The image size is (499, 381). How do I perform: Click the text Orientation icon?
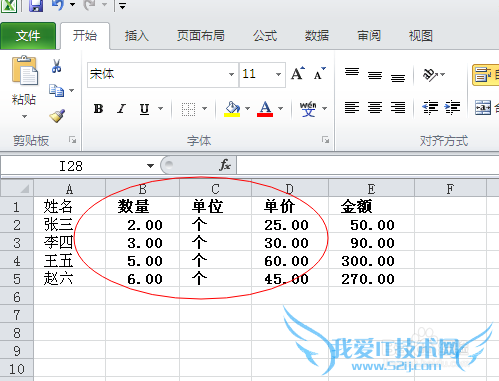pyautogui.click(x=430, y=75)
